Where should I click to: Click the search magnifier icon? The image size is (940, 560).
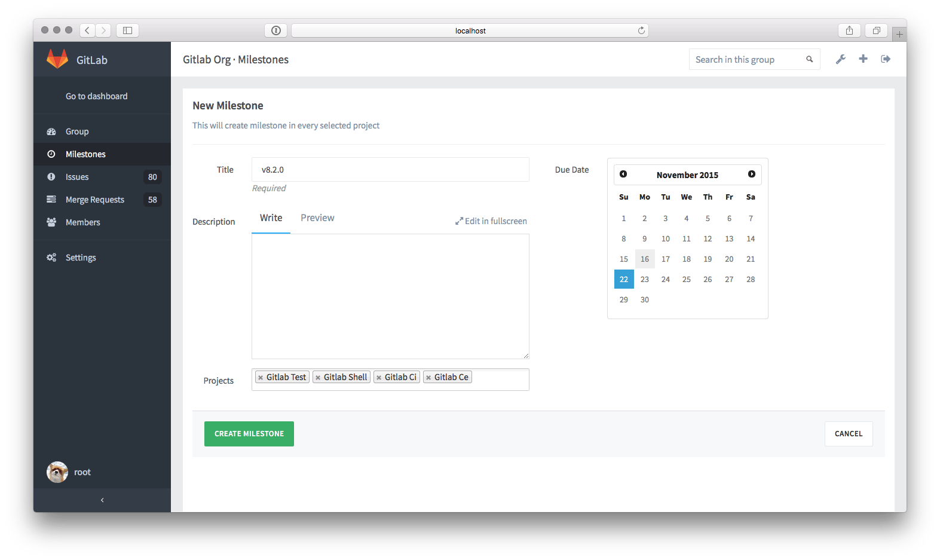(810, 59)
